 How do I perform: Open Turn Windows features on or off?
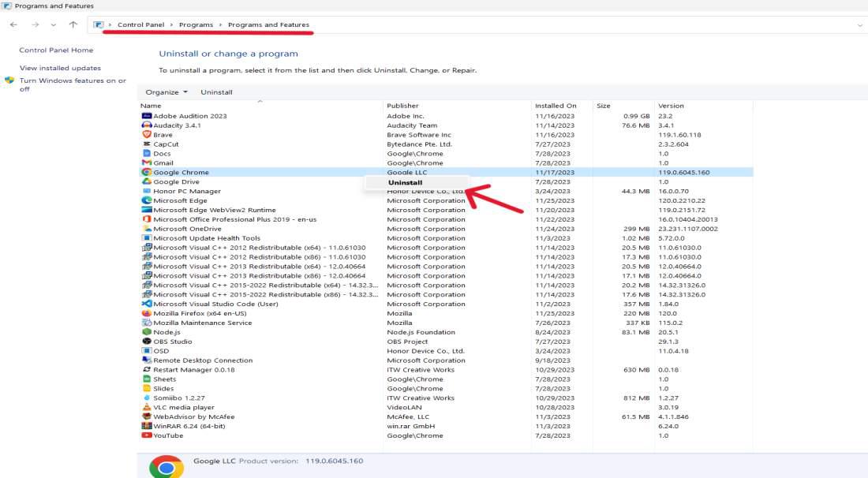click(73, 84)
